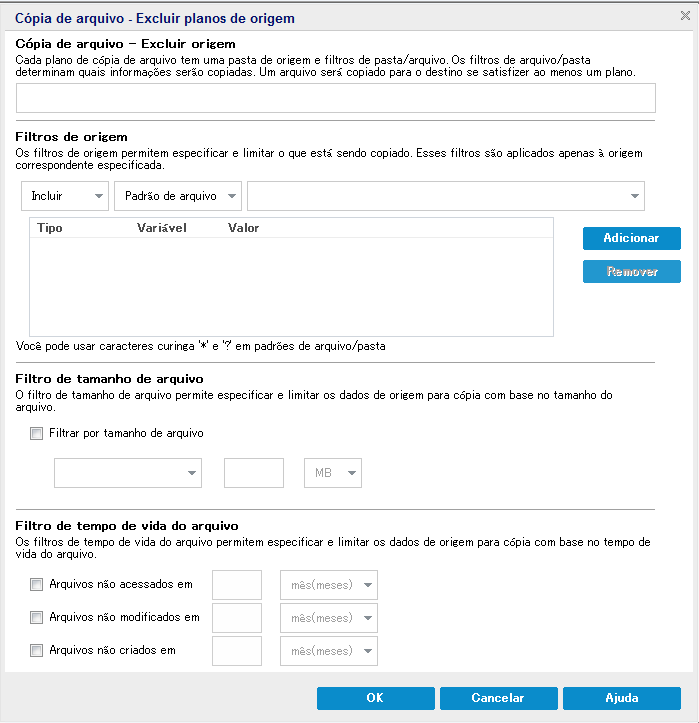Screen dimensions: 699x723
Task: Tick the Arquivos não criados em checkbox
Action: tap(37, 651)
